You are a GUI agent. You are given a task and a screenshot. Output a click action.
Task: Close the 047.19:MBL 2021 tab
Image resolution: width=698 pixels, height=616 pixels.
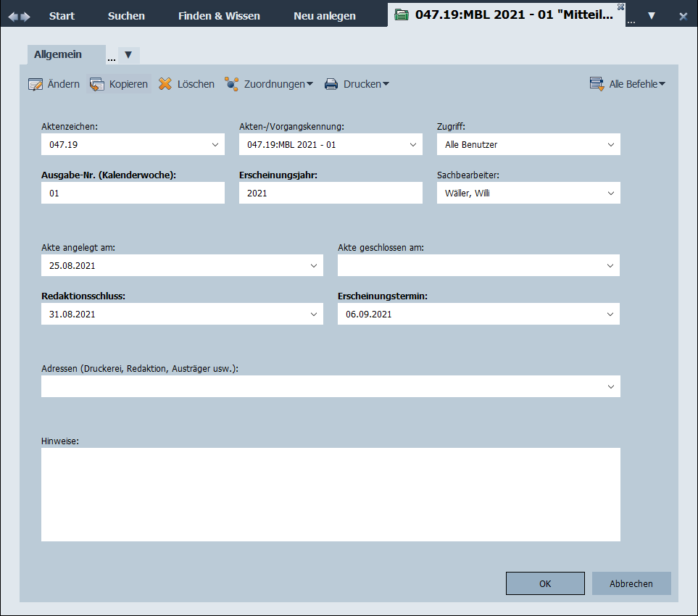(x=620, y=7)
